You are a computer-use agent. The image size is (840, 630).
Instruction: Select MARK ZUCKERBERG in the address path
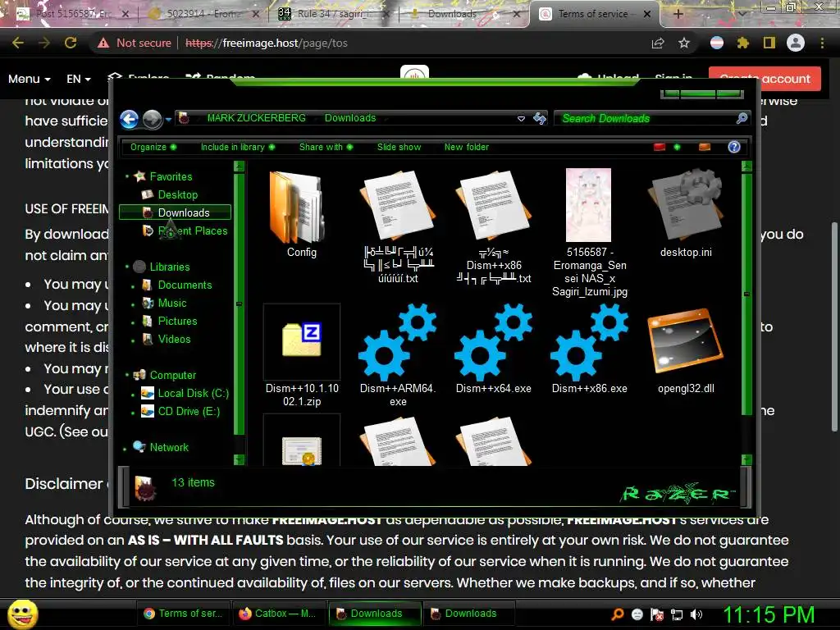pos(256,118)
